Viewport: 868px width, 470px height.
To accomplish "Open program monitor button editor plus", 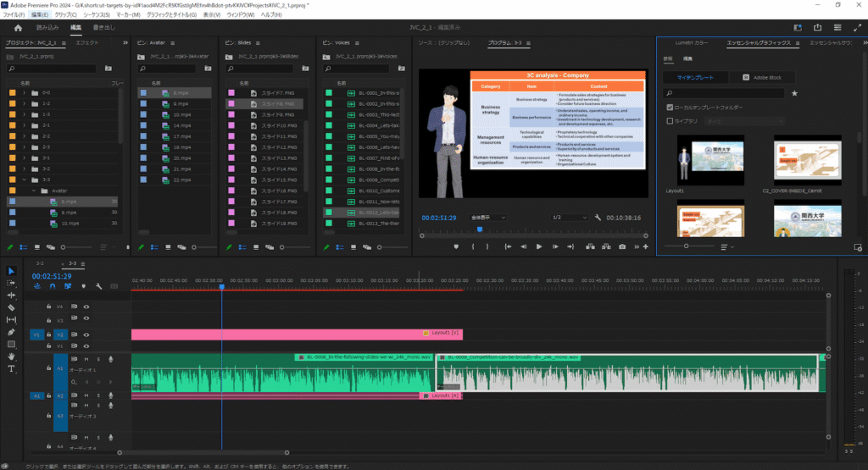I will (645, 246).
